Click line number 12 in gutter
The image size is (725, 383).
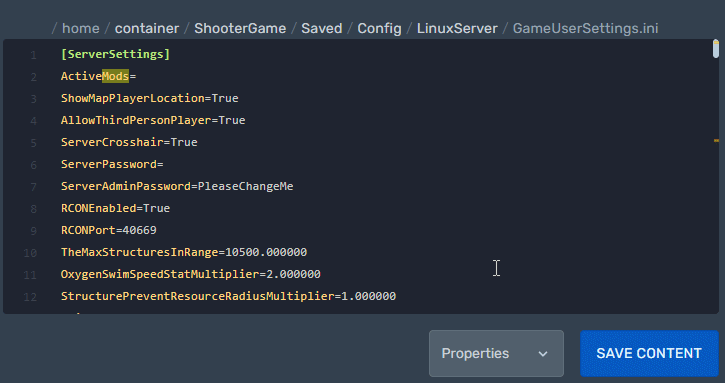click(30, 297)
